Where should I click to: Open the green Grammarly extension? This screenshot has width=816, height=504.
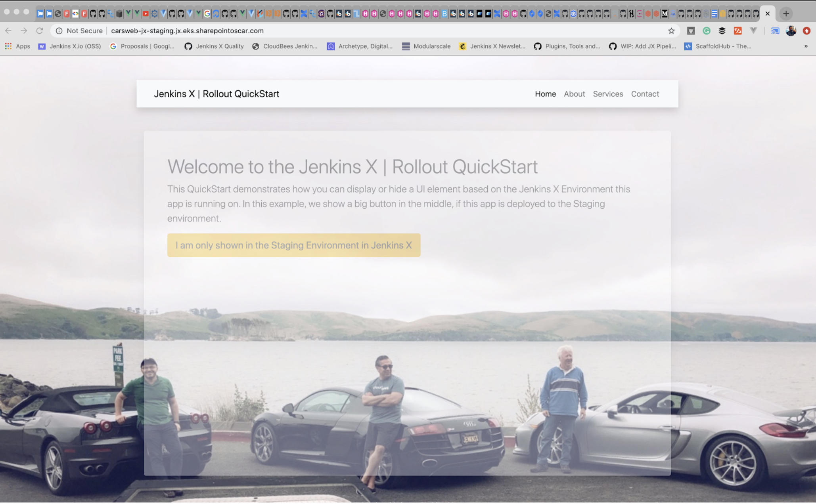(x=707, y=31)
